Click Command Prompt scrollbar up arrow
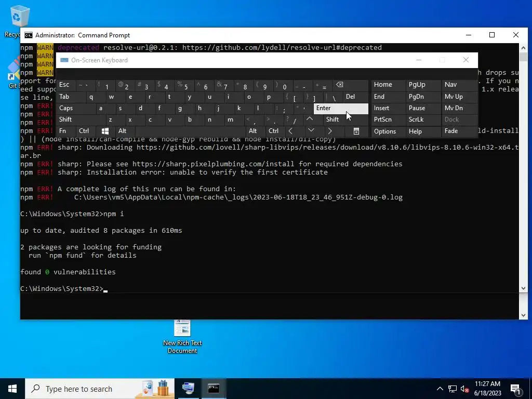532x399 pixels. [x=523, y=48]
